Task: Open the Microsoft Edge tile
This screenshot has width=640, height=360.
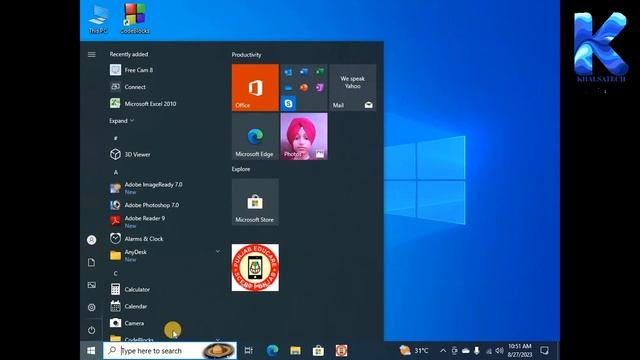Action: click(255, 136)
